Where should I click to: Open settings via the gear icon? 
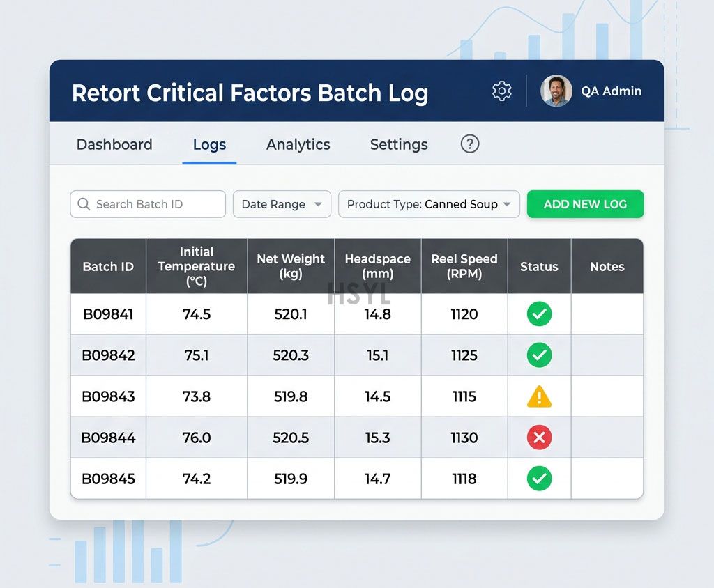[502, 91]
